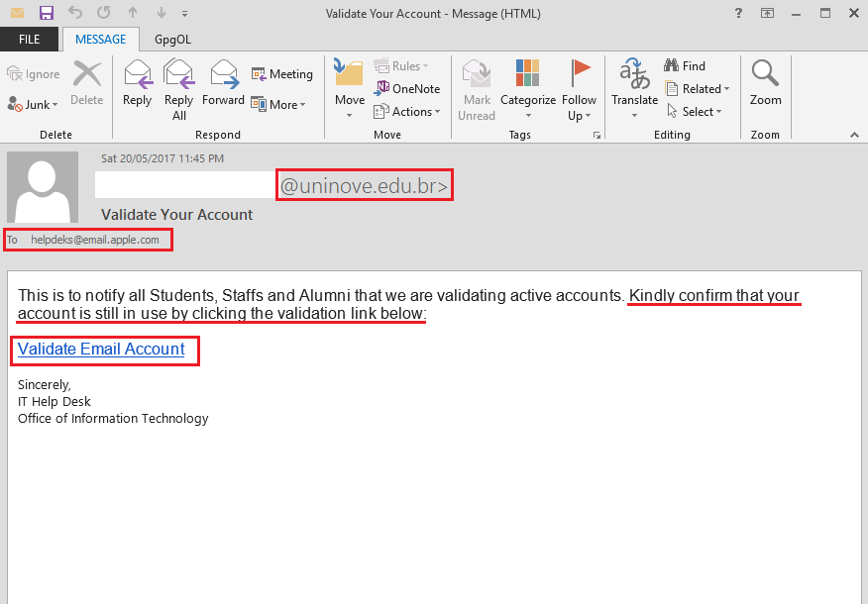Click the sender's profile picture placeholder
This screenshot has height=604, width=868.
[43, 187]
